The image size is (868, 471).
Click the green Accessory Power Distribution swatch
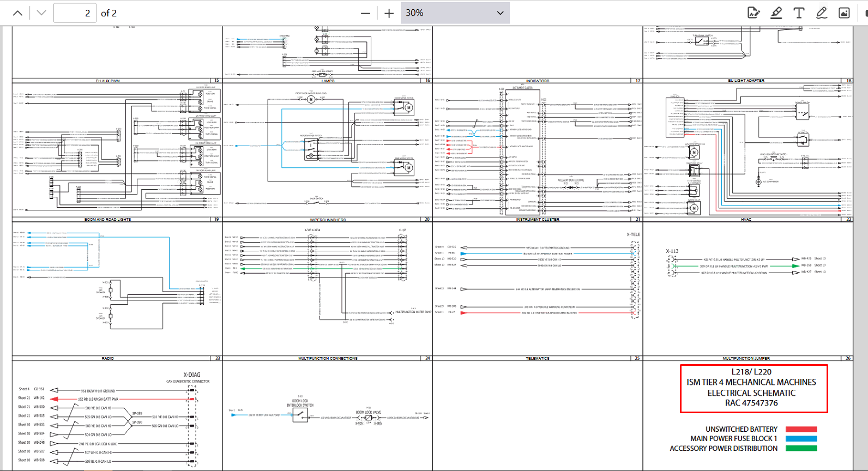pos(801,449)
